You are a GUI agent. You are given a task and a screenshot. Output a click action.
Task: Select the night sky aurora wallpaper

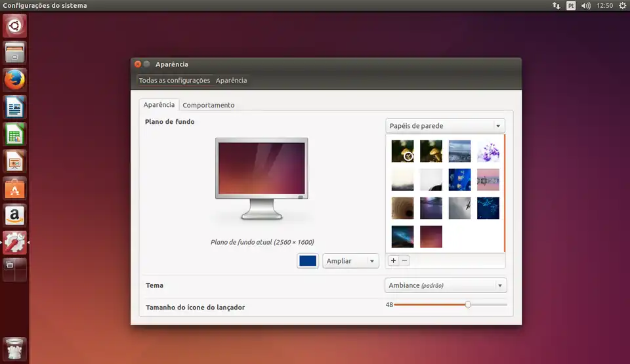tap(402, 237)
